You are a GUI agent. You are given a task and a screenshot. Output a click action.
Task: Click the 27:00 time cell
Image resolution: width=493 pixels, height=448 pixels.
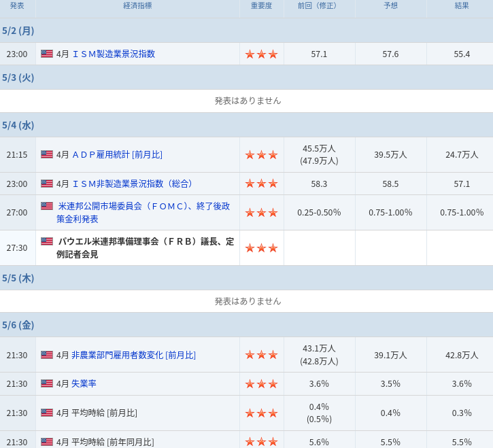click(x=17, y=213)
